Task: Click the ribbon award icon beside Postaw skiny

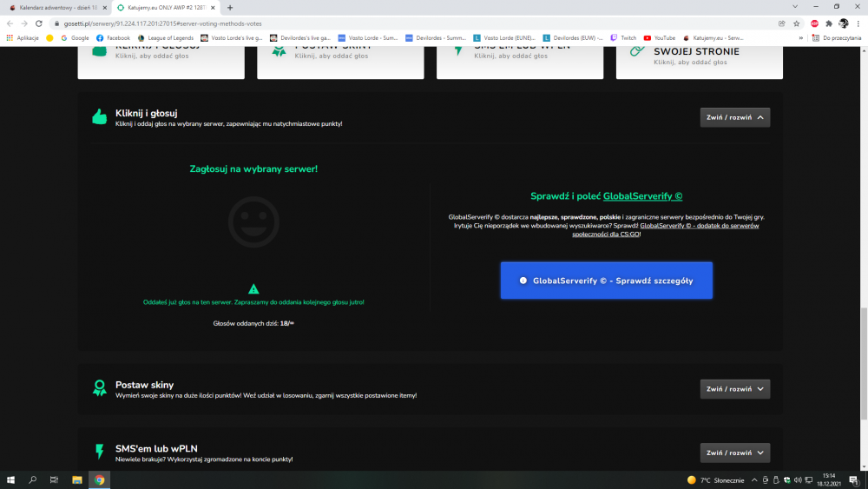Action: coord(100,387)
